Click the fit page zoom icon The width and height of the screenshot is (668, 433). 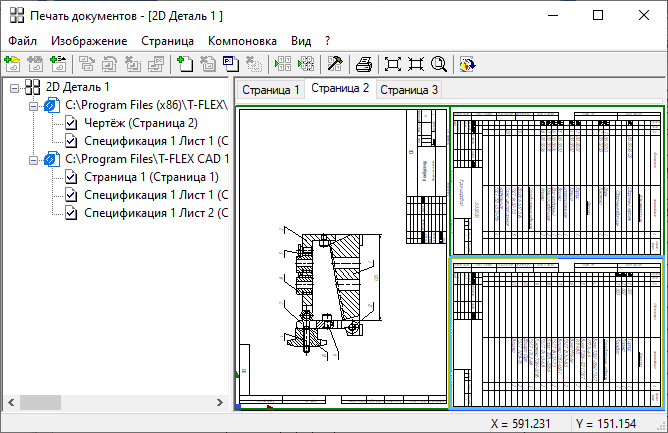pyautogui.click(x=393, y=64)
